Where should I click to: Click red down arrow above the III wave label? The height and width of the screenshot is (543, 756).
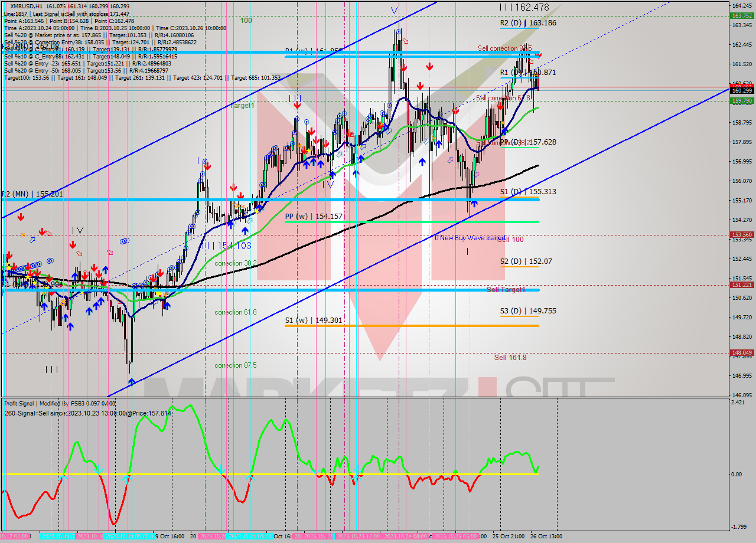(297, 105)
